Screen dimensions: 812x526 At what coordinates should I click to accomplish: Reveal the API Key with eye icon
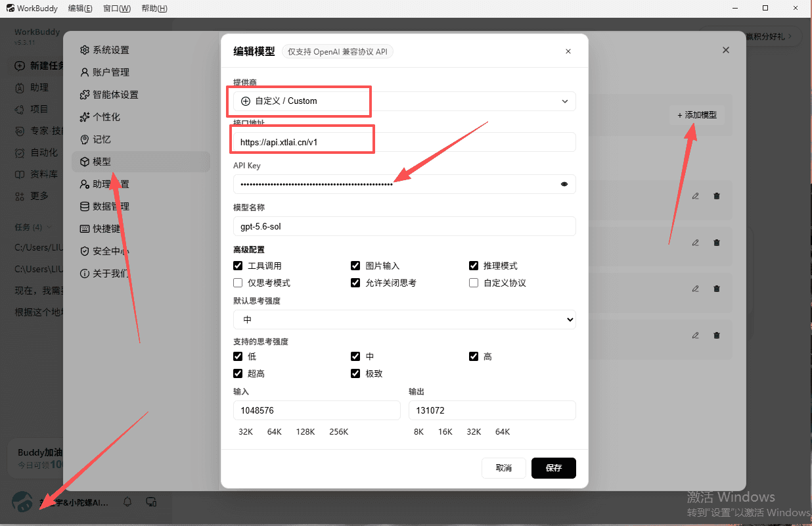[564, 184]
